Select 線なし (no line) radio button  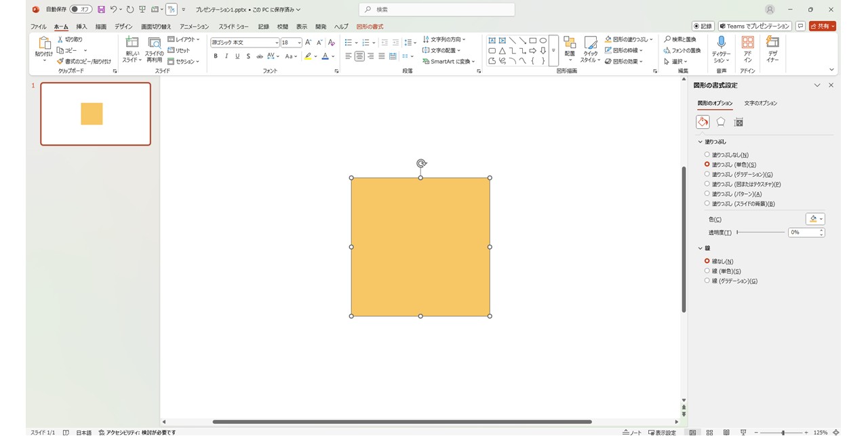pos(707,261)
